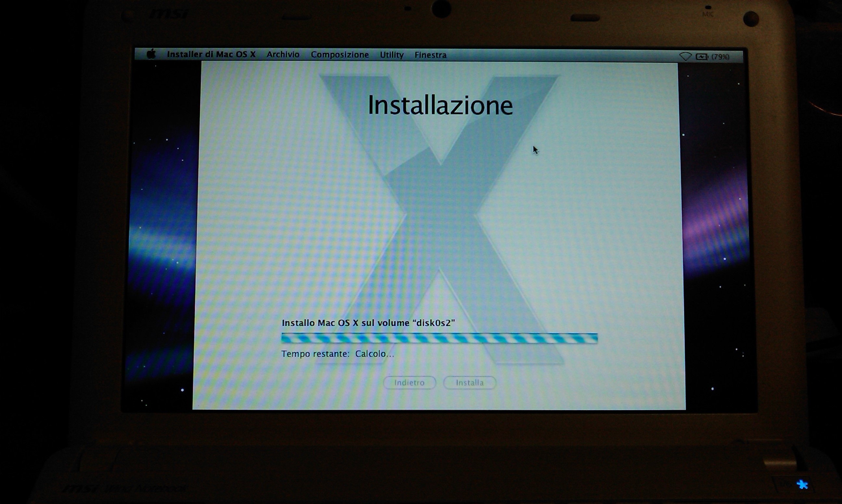842x504 pixels.
Task: Open the Utility menu
Action: click(392, 55)
